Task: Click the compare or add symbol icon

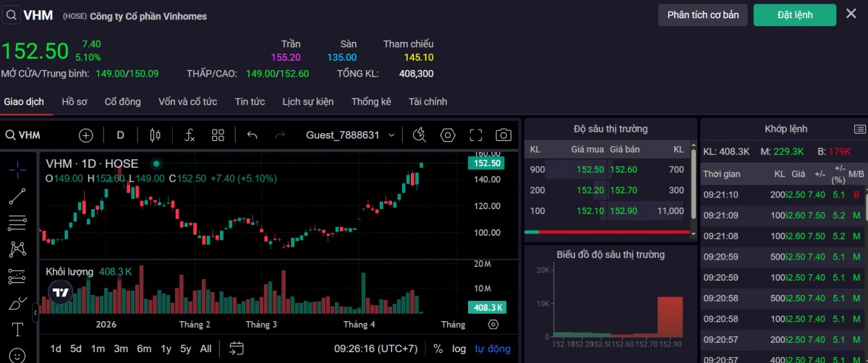Action: click(x=86, y=135)
